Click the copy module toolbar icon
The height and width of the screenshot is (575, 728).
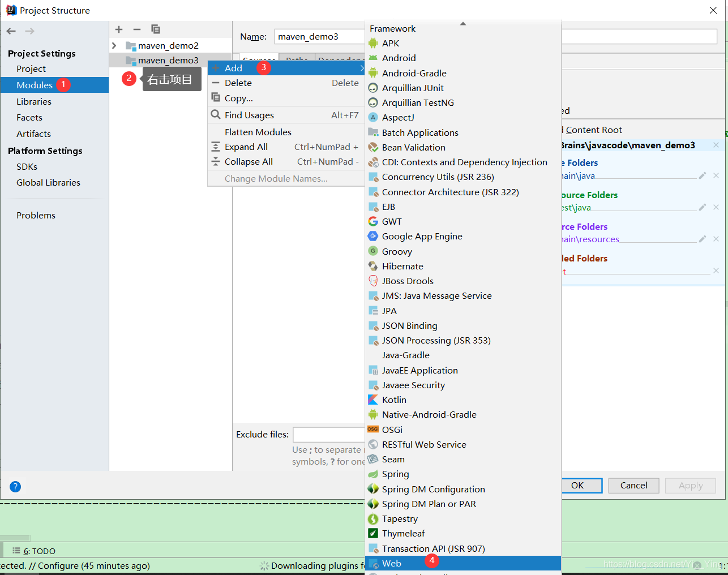point(156,29)
